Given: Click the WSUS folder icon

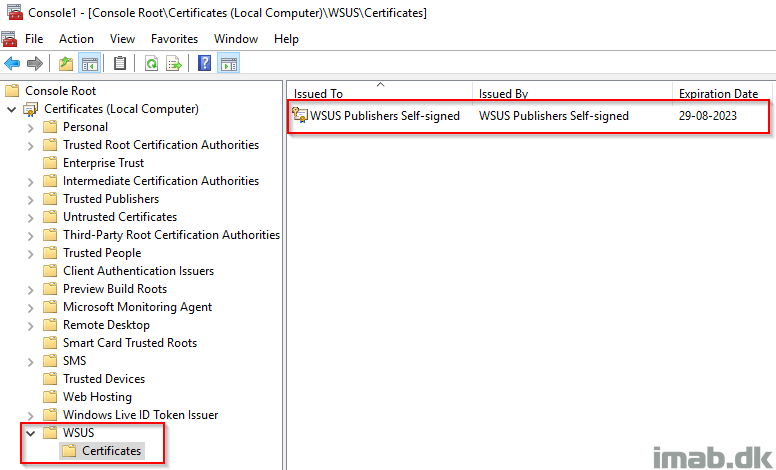Looking at the screenshot, I should [50, 432].
